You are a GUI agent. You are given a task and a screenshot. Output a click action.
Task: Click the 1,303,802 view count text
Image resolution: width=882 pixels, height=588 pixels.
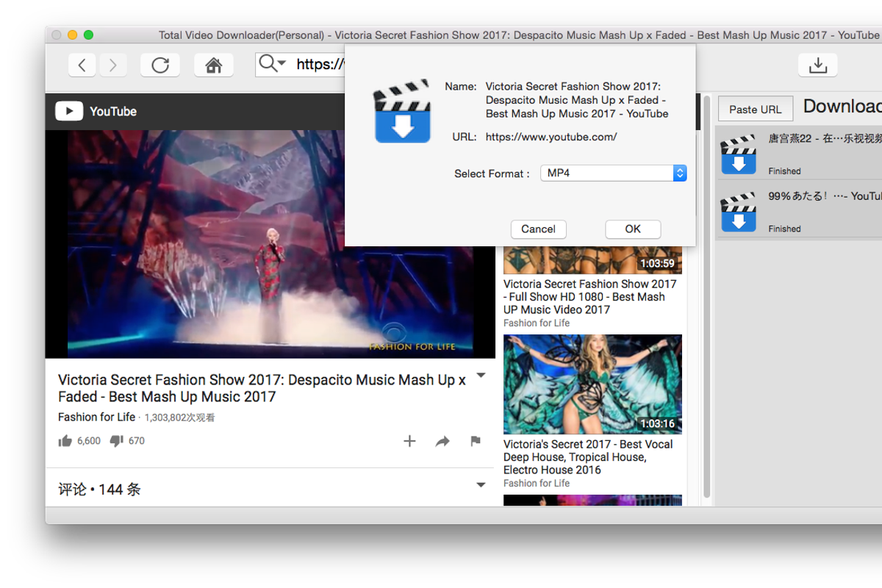tap(180, 417)
